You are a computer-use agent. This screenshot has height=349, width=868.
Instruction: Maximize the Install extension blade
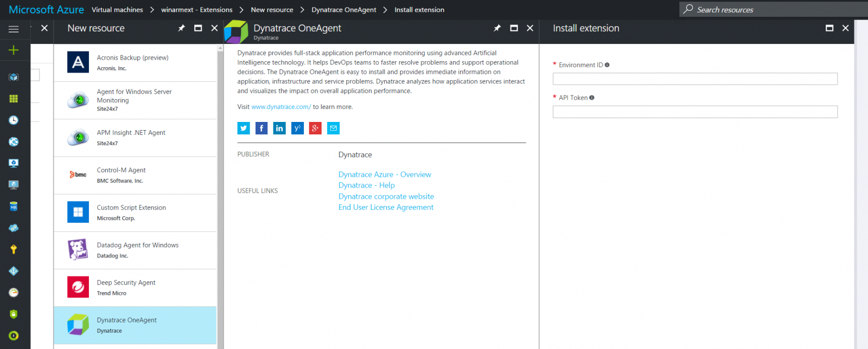[829, 28]
